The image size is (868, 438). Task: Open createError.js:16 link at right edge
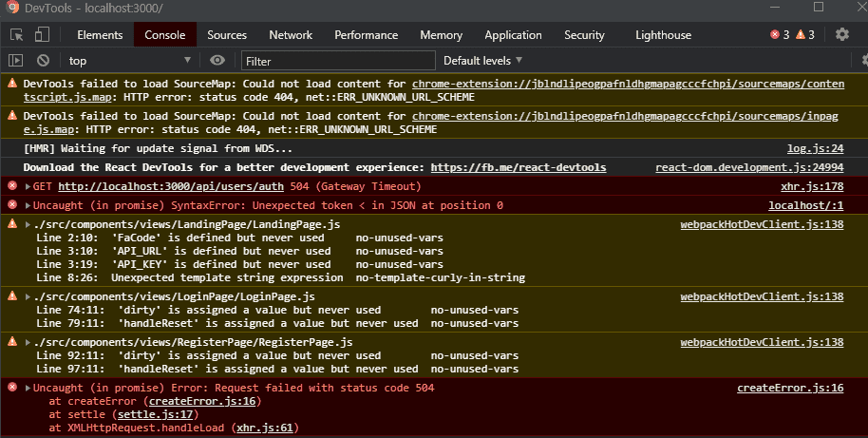[790, 389]
